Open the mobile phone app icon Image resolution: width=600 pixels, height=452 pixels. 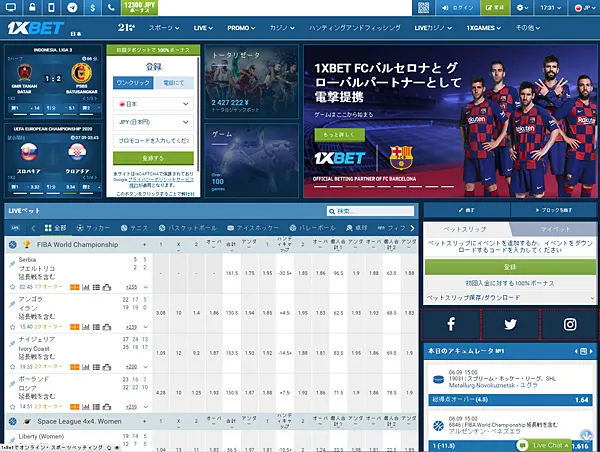52,7
